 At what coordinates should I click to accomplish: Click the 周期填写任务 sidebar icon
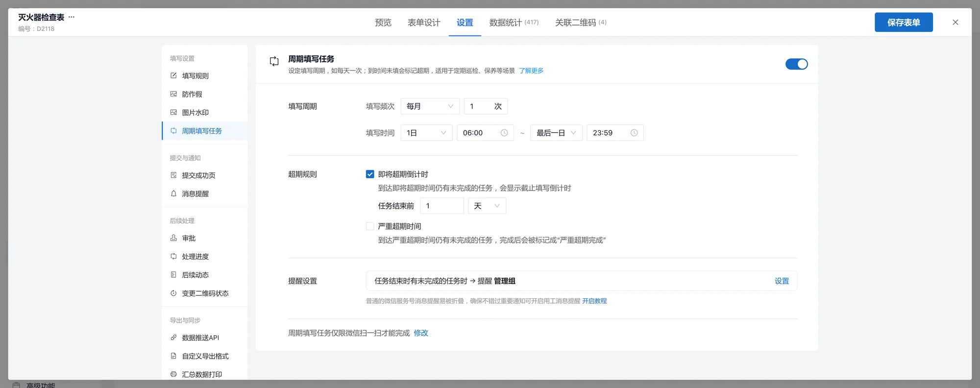[173, 131]
